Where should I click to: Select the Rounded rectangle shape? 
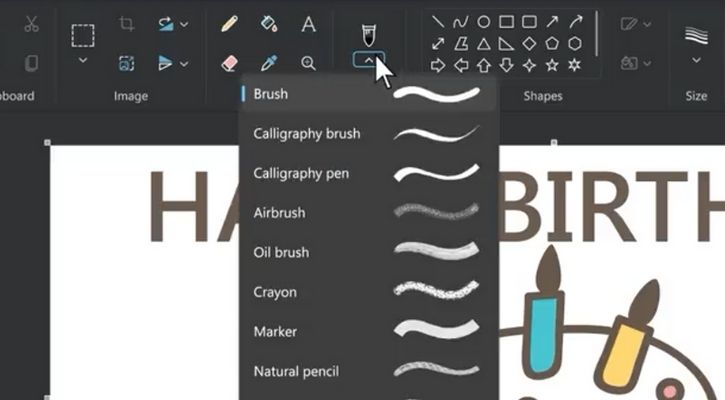tap(529, 22)
